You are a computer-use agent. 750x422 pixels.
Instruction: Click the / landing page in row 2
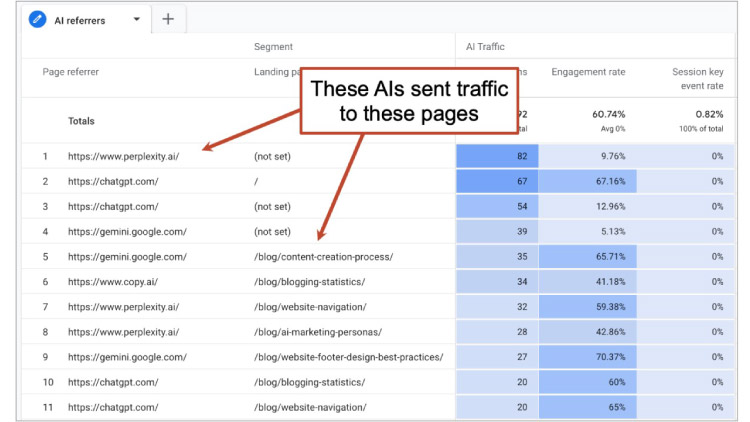[256, 181]
